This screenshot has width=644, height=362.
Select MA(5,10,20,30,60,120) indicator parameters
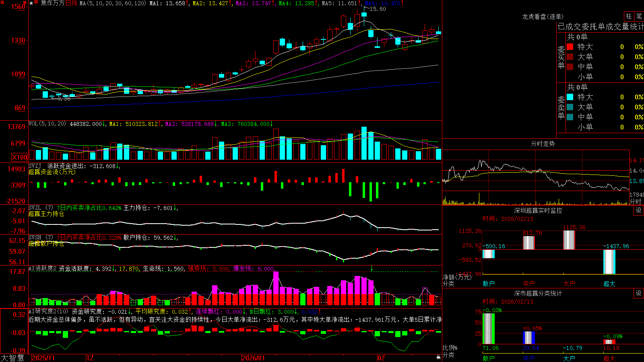click(x=113, y=3)
